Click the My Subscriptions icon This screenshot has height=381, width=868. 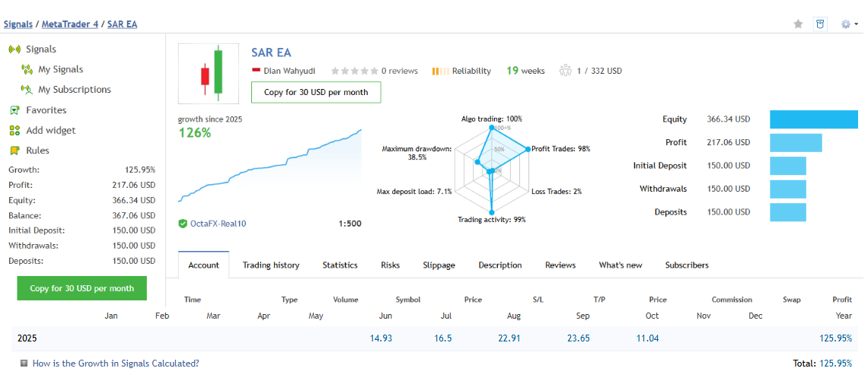[27, 90]
